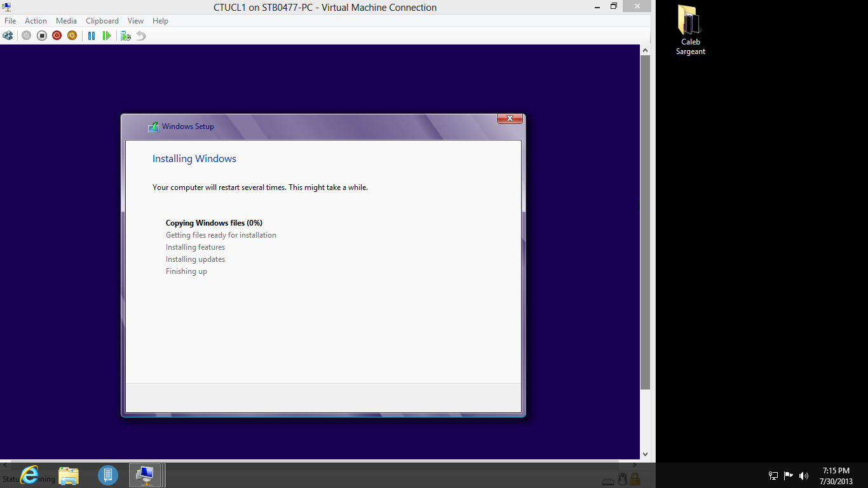Click the lock icon in the VM status bar

[x=635, y=479]
